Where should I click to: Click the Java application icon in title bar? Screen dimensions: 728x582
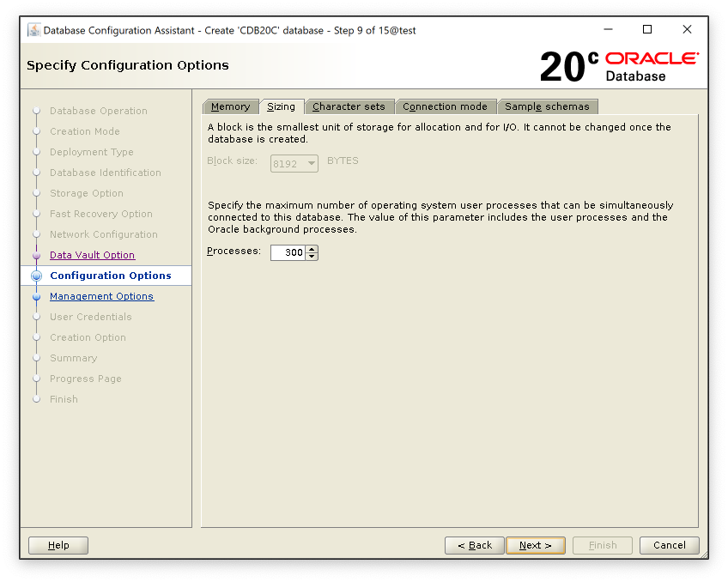[x=33, y=30]
